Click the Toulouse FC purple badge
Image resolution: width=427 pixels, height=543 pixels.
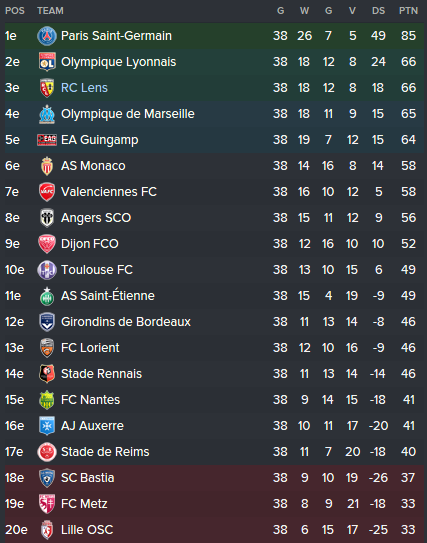pyautogui.click(x=47, y=270)
